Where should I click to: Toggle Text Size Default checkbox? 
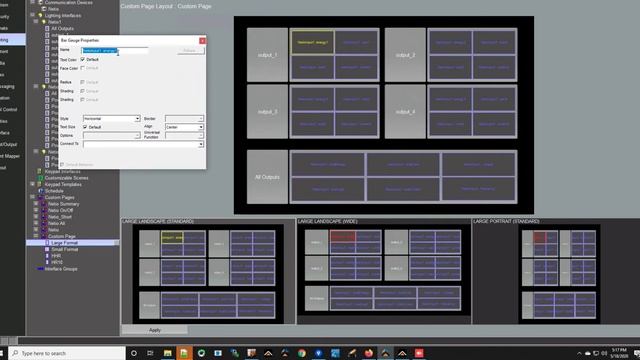coord(85,127)
